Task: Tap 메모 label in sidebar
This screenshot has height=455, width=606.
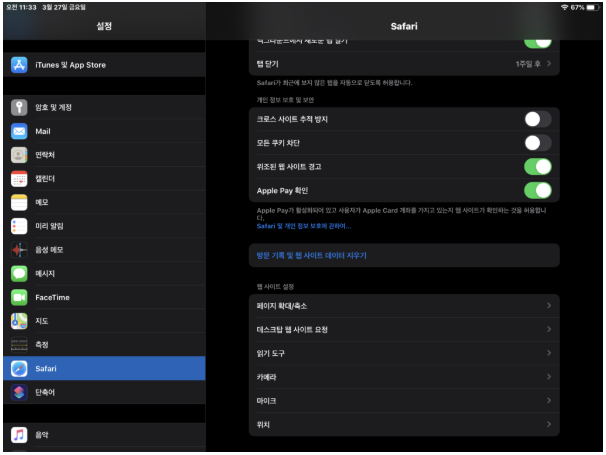Action: pos(42,202)
